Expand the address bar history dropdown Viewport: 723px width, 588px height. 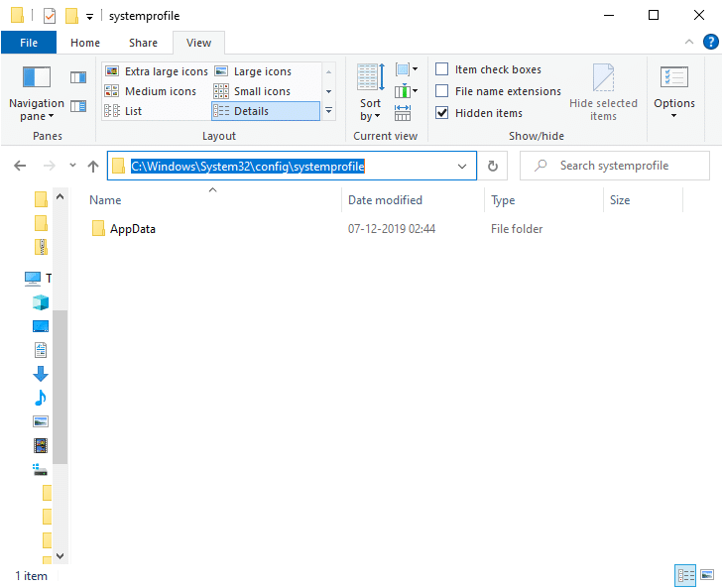pos(462,166)
